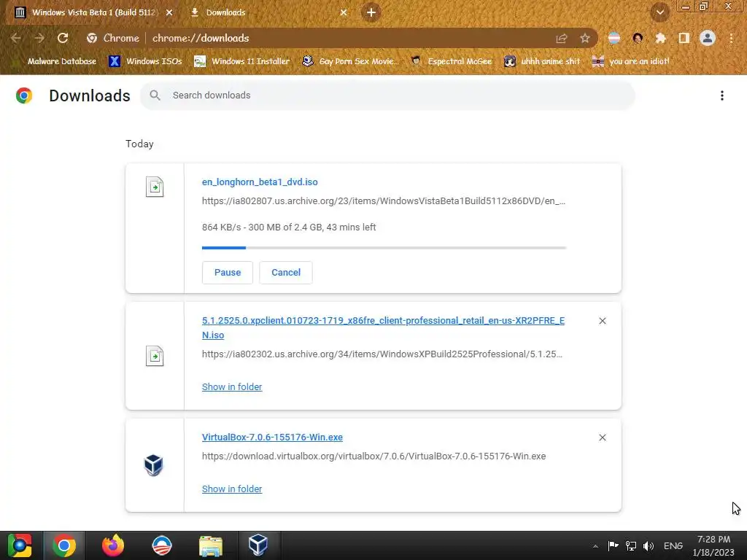The image size is (747, 560).
Task: Bookmark this page with the star icon
Action: pyautogui.click(x=585, y=38)
